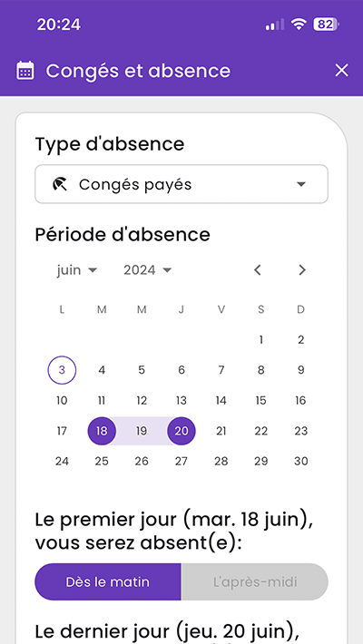Tap the Wi-Fi icon in status bar
The image size is (363, 644).
pyautogui.click(x=299, y=24)
